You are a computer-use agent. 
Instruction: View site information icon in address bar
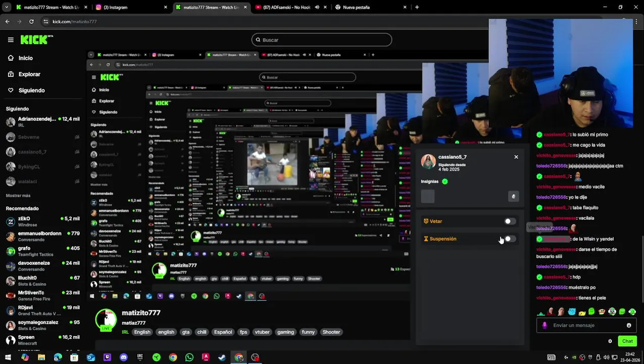(46, 21)
